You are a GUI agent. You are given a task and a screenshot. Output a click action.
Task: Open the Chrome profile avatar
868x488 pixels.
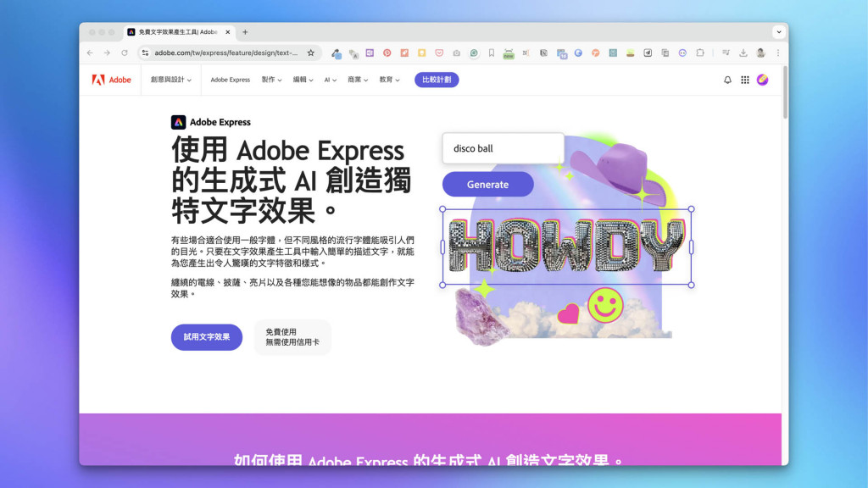[x=760, y=53]
